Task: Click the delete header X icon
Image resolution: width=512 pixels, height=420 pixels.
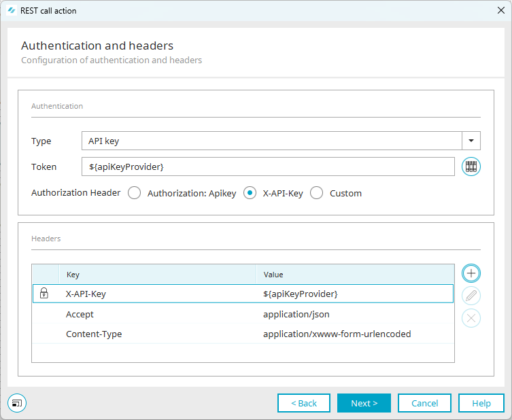Action: [471, 318]
